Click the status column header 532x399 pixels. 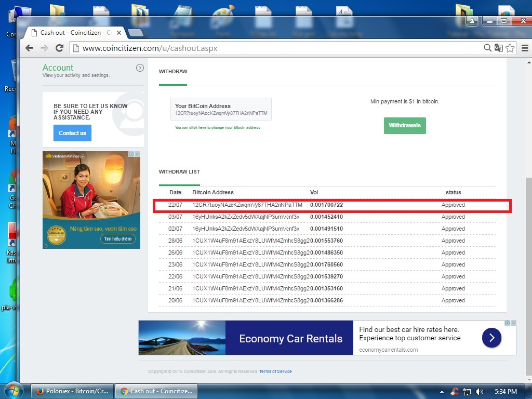[453, 192]
